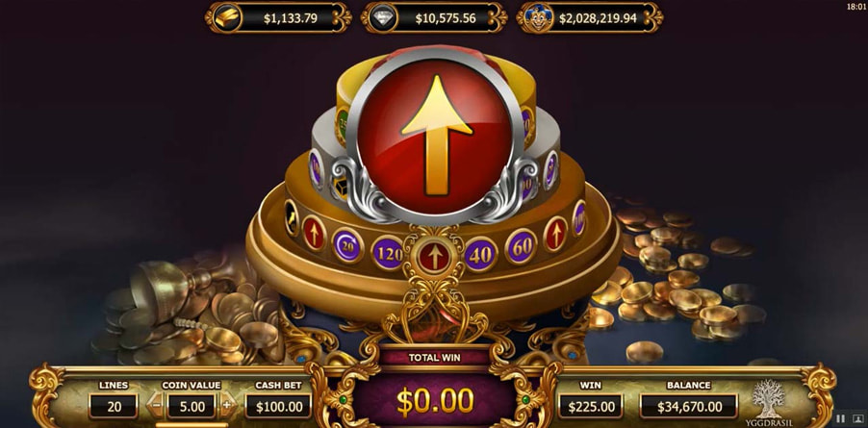
Task: Select the purple 120 wheel coin
Action: [x=388, y=254]
